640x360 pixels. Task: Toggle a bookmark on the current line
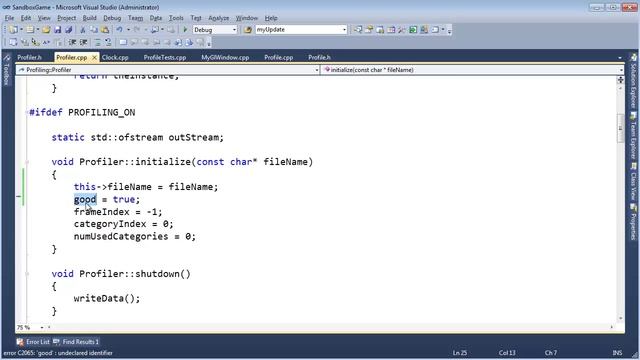pyautogui.click(x=123, y=42)
